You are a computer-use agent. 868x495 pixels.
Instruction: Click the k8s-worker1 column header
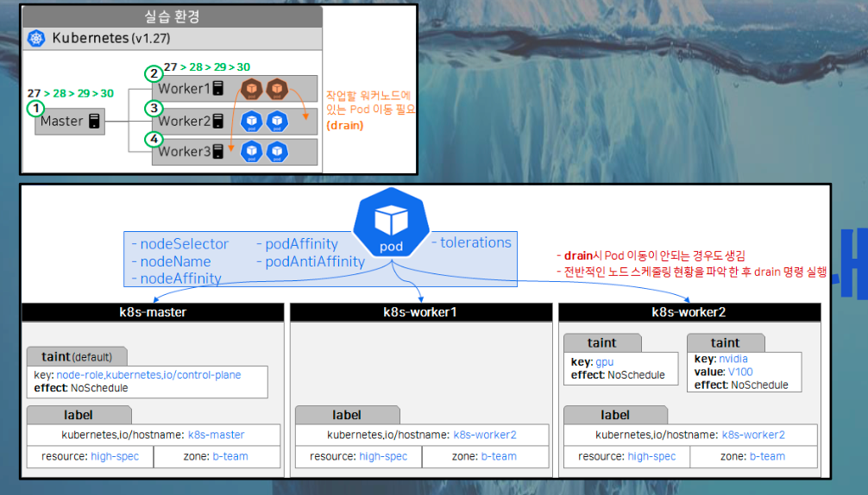pyautogui.click(x=421, y=312)
